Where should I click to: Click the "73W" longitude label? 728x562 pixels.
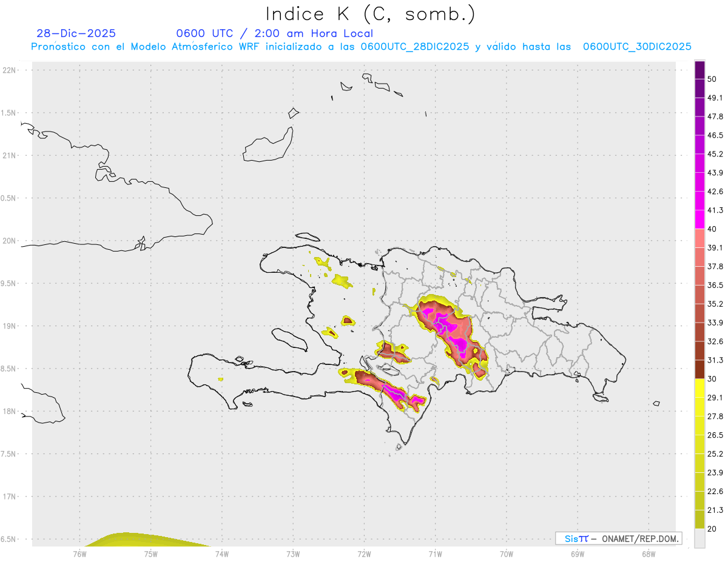coord(293,554)
